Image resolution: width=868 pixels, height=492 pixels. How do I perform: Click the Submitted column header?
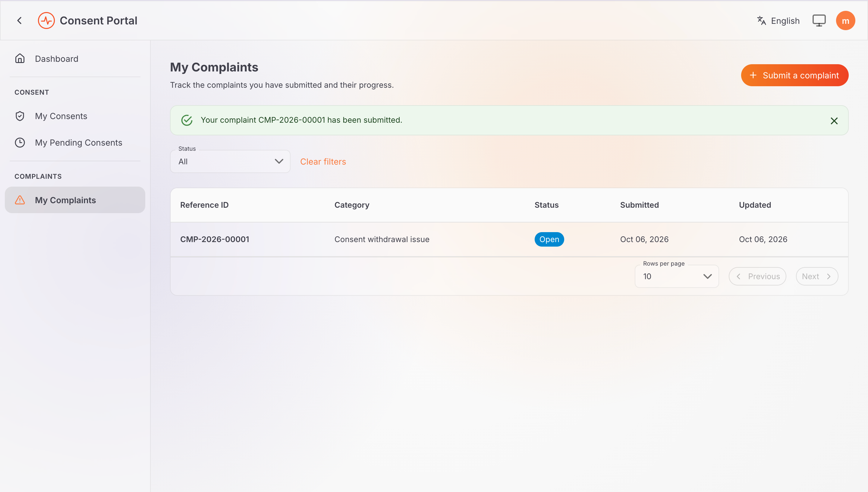[x=639, y=205]
